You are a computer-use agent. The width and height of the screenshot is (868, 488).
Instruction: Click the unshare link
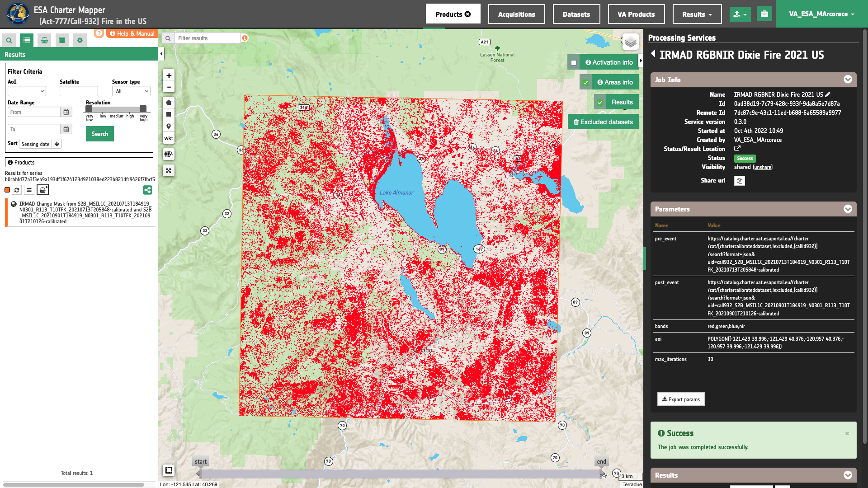[763, 167]
